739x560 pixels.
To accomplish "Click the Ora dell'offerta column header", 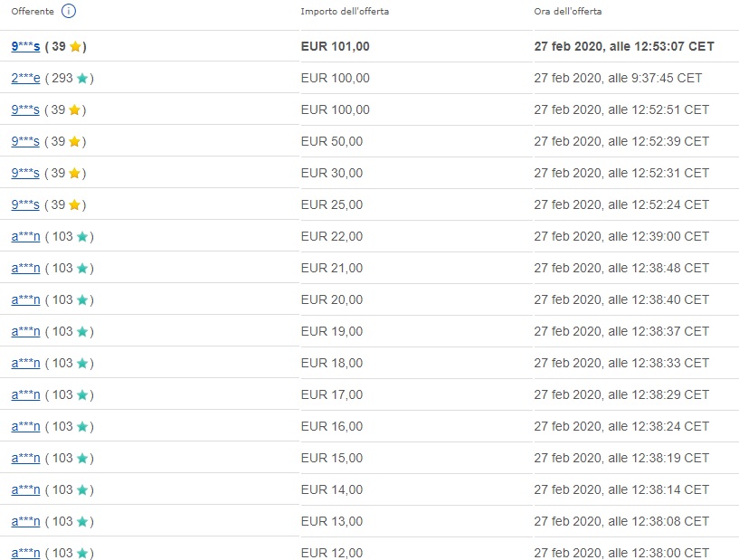I will [x=567, y=12].
